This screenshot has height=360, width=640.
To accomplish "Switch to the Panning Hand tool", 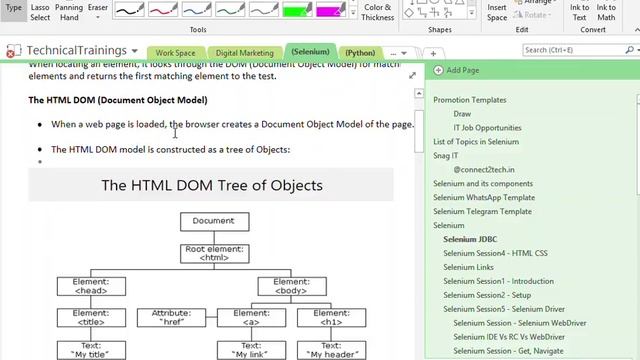I will 69,12.
